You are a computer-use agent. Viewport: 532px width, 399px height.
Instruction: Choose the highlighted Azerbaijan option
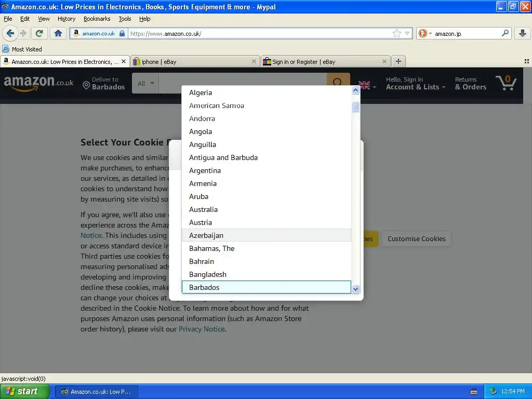point(267,235)
